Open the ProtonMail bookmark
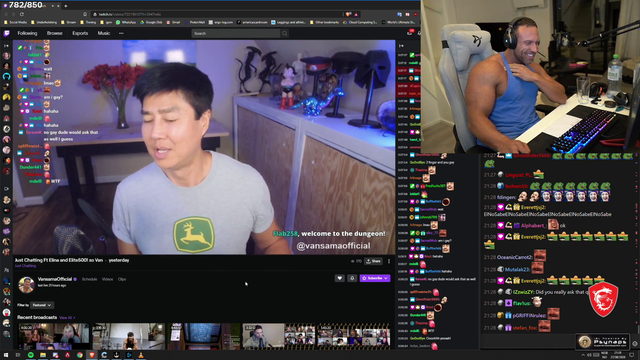The image size is (640, 360). click(195, 22)
